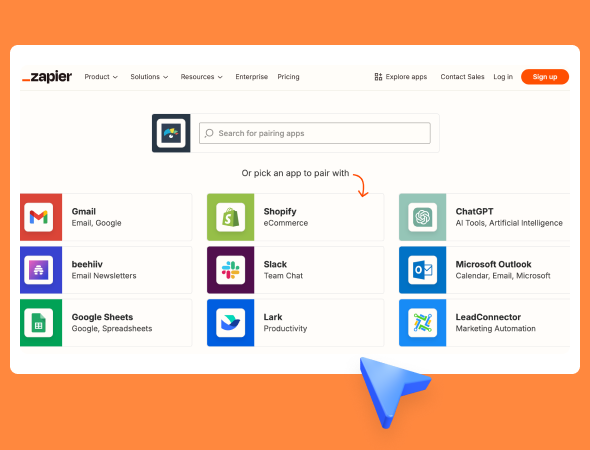Click Contact Sales
Image resolution: width=590 pixels, height=450 pixels.
(462, 77)
